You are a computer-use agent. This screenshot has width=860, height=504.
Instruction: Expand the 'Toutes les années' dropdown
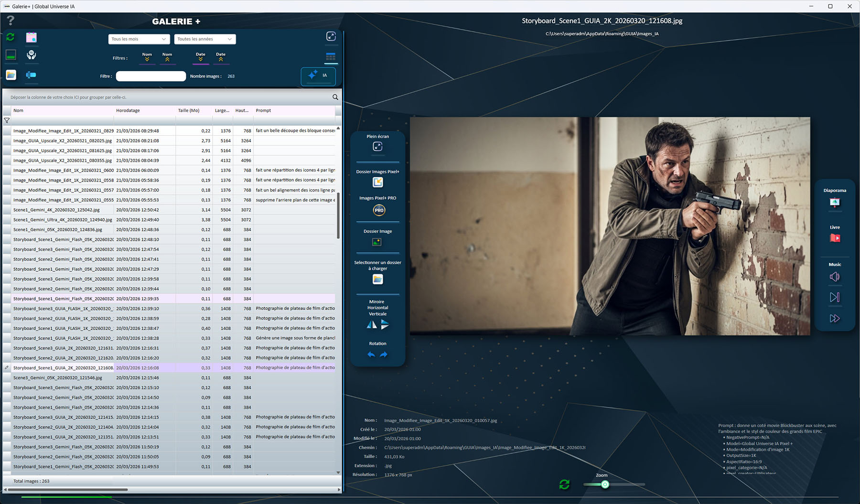[x=204, y=39]
